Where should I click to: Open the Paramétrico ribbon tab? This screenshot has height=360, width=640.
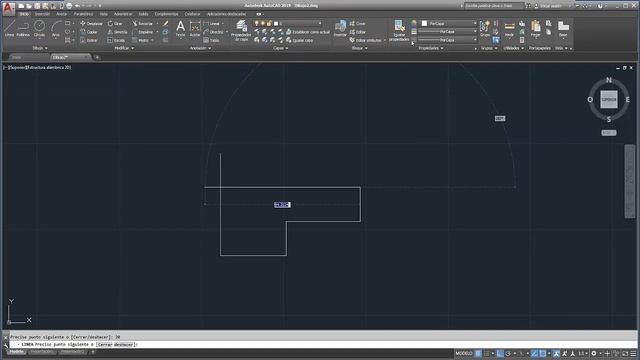[x=83, y=14]
